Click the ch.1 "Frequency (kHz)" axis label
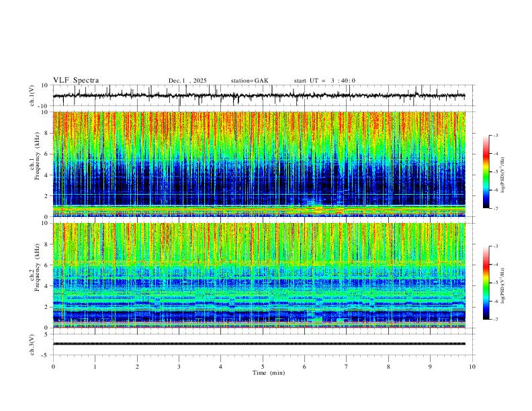 tap(38, 156)
